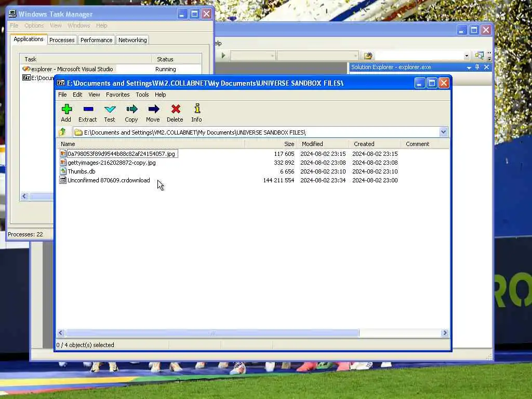Switch to the Performance tab in Task Manager

pos(96,40)
